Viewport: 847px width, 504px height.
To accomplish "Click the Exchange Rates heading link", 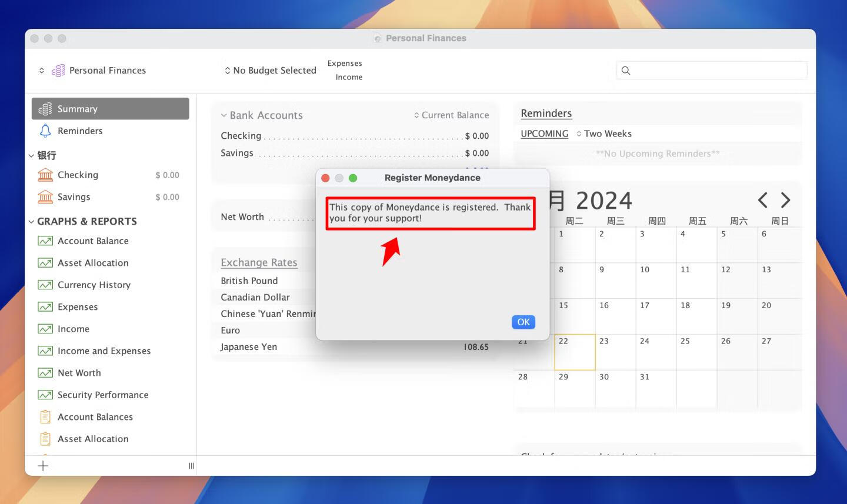I will [x=259, y=262].
